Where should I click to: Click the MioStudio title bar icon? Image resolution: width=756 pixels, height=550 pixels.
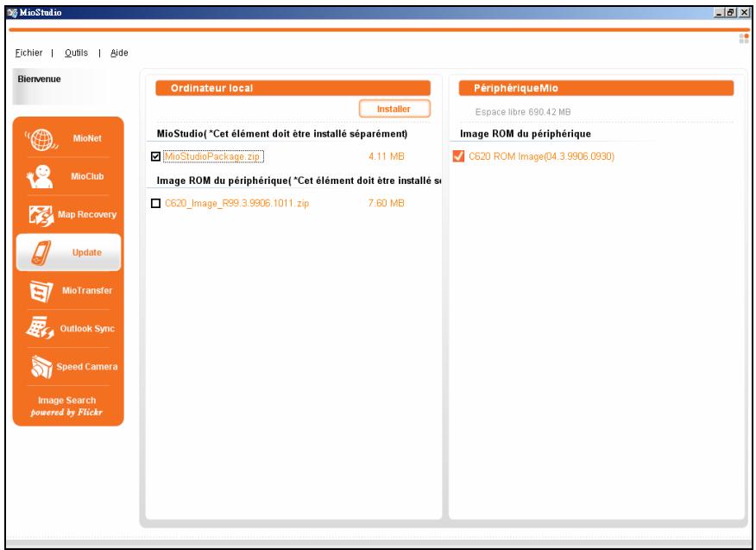[13, 13]
